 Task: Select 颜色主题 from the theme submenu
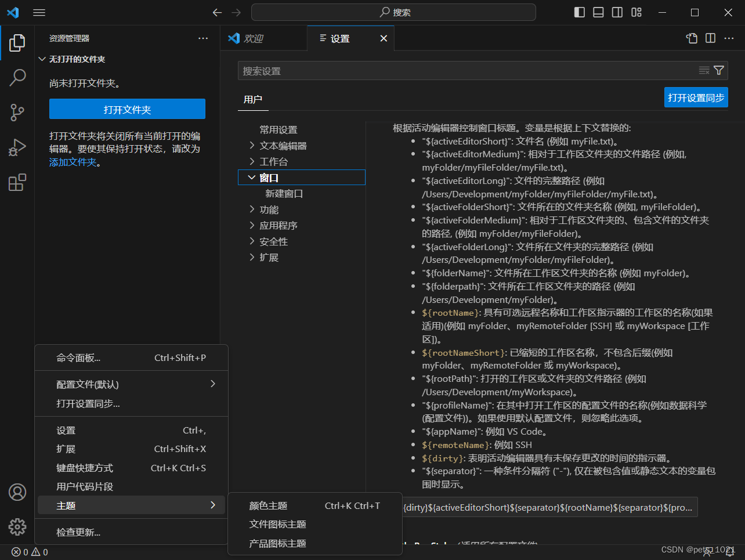[x=267, y=505]
